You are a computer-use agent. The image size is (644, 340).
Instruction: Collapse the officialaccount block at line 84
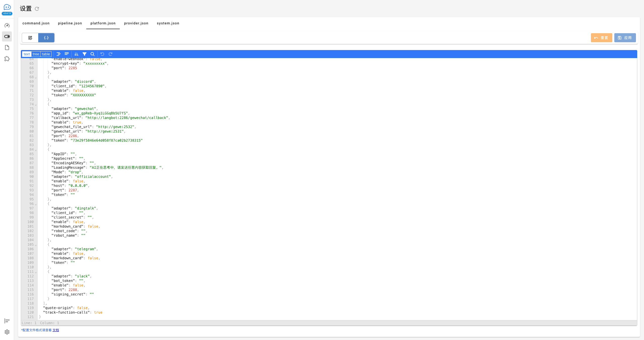[x=36, y=150]
